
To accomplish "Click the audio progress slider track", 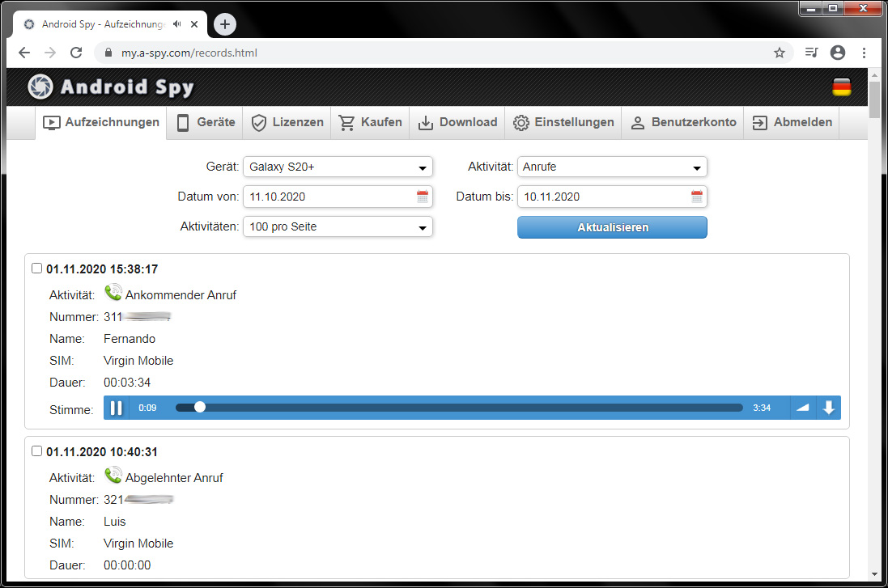I will pos(459,408).
